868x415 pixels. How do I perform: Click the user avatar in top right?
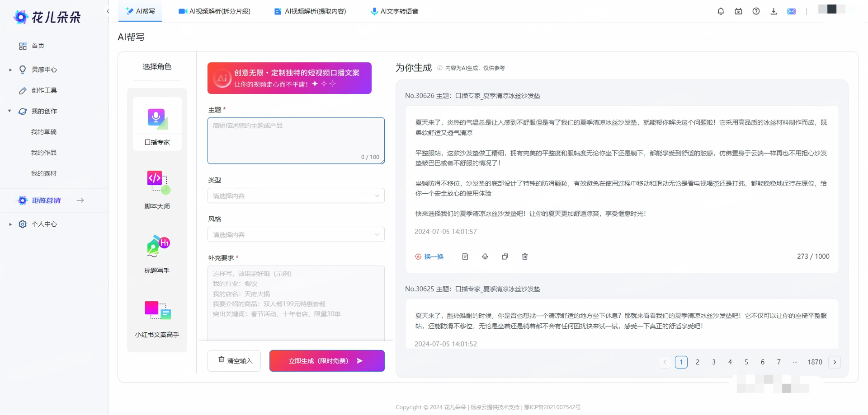pyautogui.click(x=831, y=9)
